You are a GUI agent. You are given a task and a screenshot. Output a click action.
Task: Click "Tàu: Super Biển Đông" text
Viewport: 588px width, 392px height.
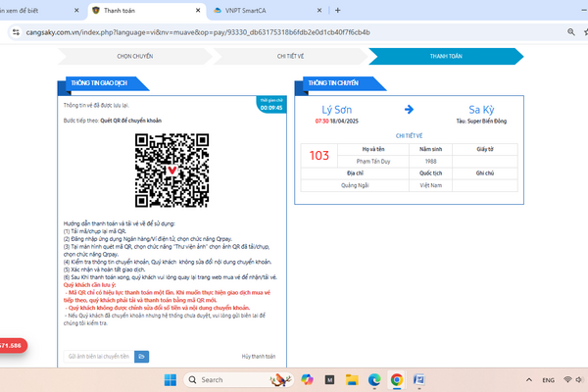click(x=481, y=122)
